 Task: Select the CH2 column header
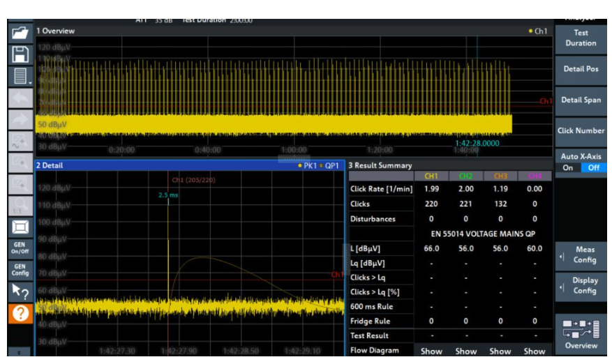[465, 176]
